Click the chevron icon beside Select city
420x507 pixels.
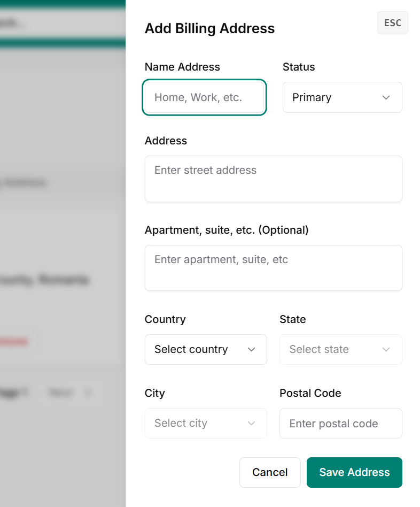251,423
